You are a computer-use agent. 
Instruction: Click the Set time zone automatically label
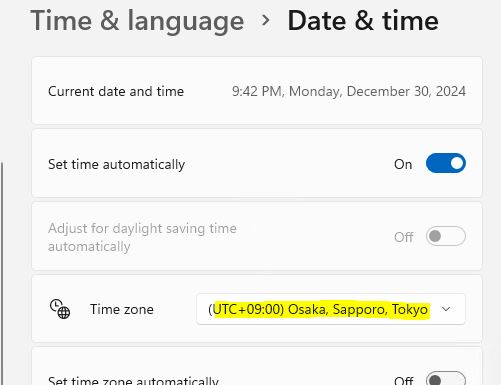click(x=133, y=380)
